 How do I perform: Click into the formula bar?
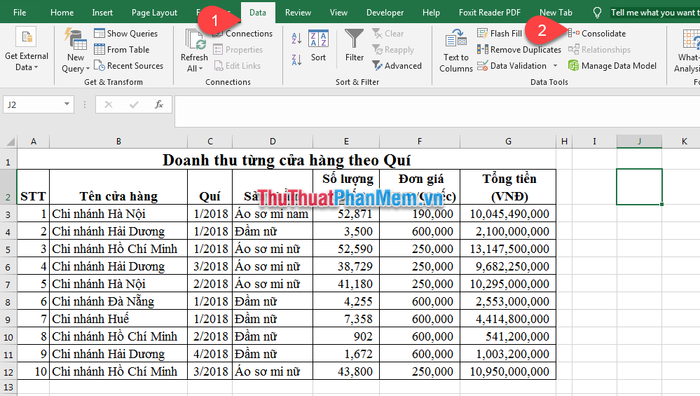437,112
